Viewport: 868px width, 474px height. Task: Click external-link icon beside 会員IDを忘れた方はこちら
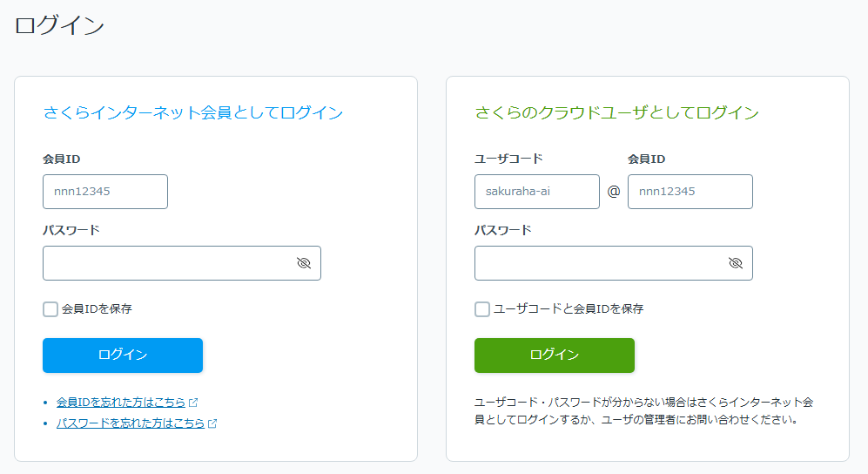pyautogui.click(x=193, y=403)
